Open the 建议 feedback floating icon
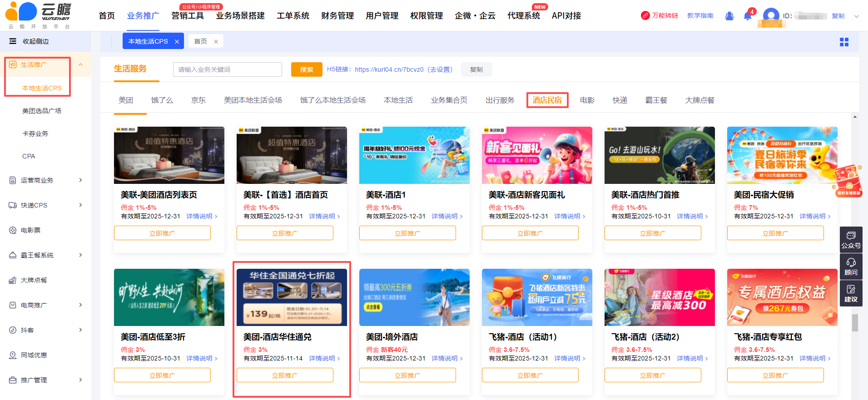The height and width of the screenshot is (400, 868). point(851,293)
